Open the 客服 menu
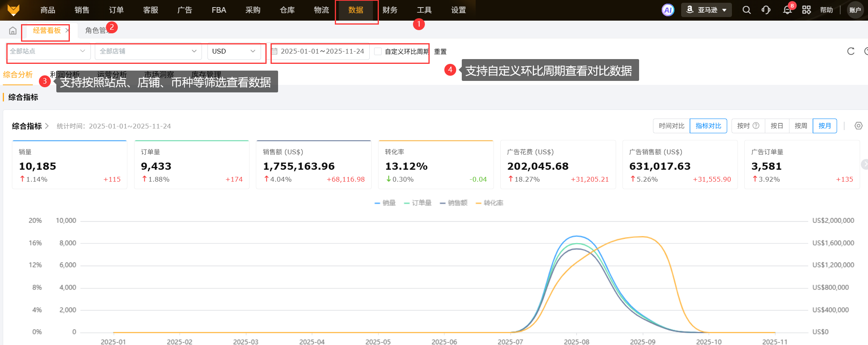 click(x=151, y=10)
